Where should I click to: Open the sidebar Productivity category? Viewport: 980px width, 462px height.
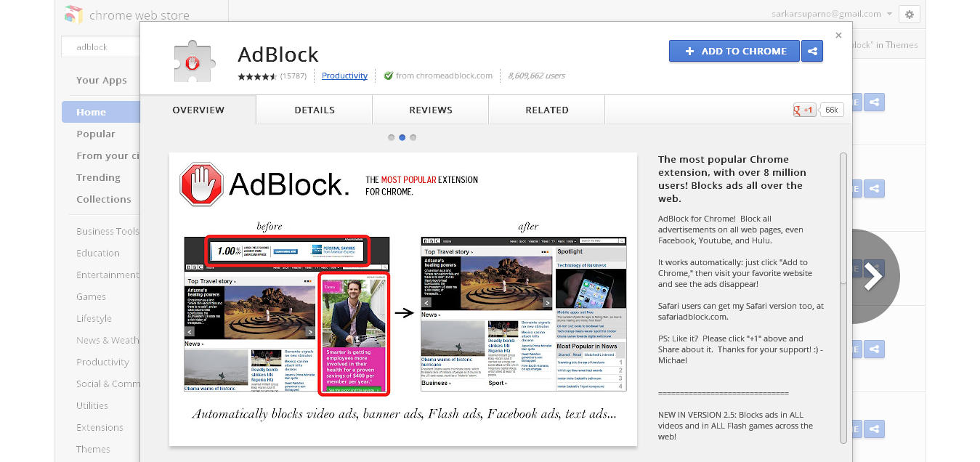coord(102,362)
